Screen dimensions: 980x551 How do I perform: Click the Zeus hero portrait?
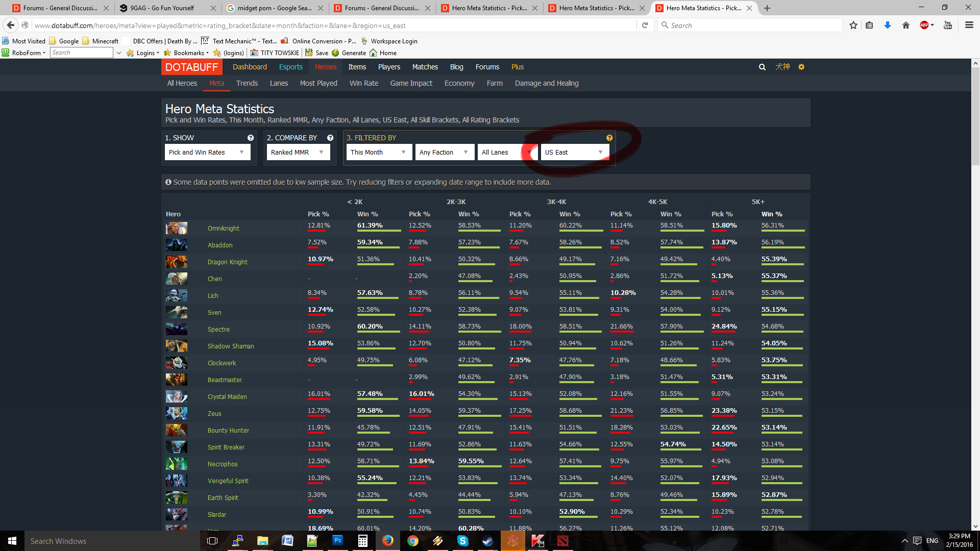177,413
